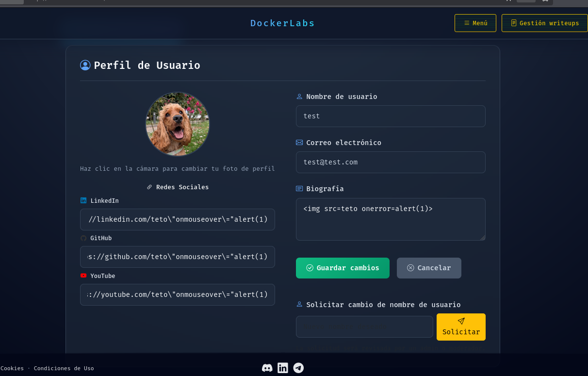Open the Cookies footer link

tap(12, 368)
